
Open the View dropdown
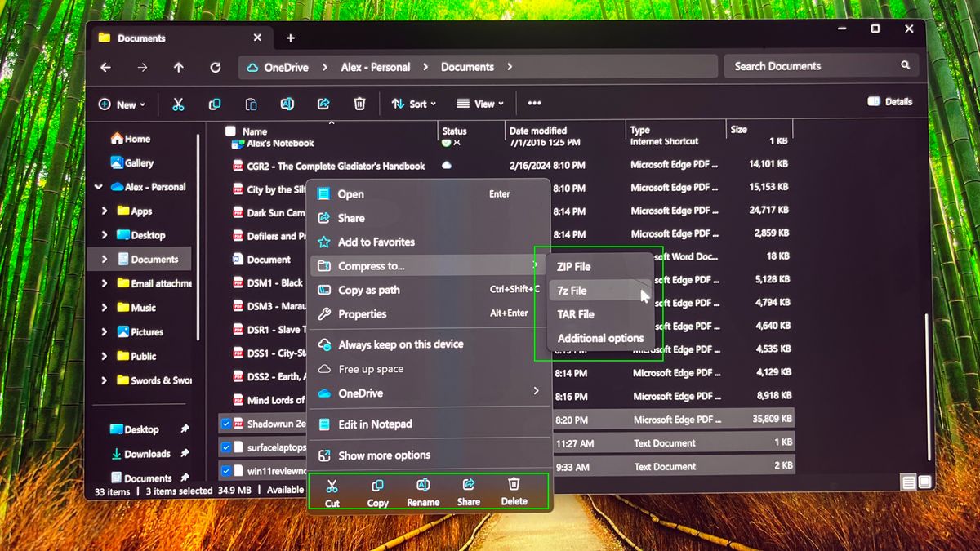(480, 104)
